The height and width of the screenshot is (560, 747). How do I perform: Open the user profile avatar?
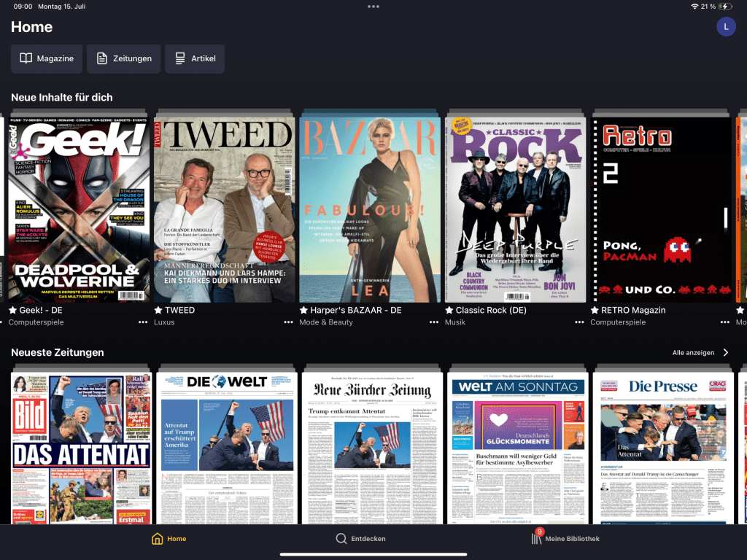[x=726, y=27]
